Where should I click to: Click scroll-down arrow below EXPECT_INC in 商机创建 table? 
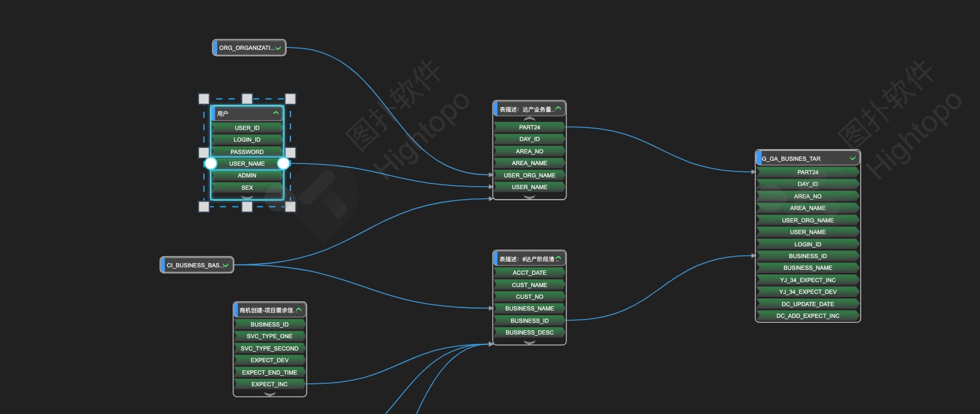[270, 394]
